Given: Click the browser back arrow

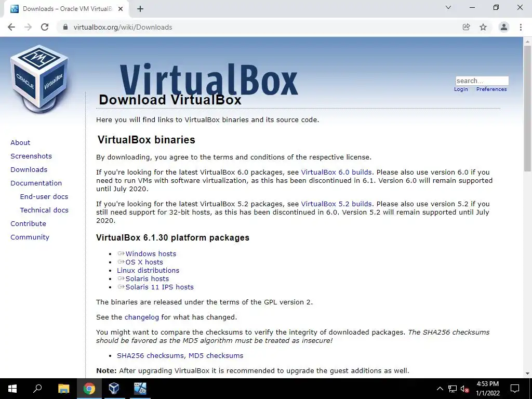Looking at the screenshot, I should [11, 27].
